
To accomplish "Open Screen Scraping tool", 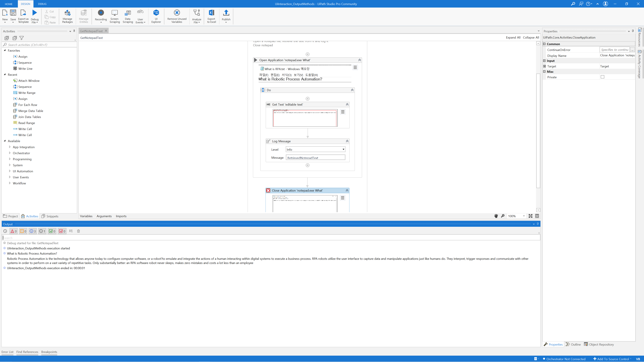I will (115, 16).
